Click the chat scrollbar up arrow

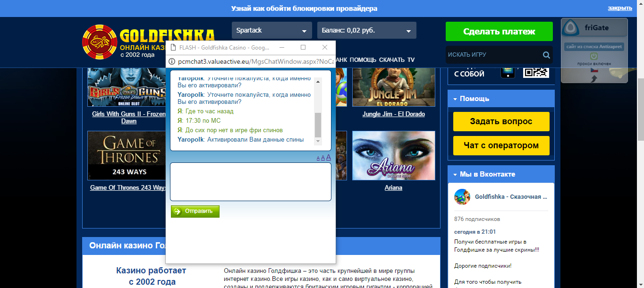pos(318,82)
